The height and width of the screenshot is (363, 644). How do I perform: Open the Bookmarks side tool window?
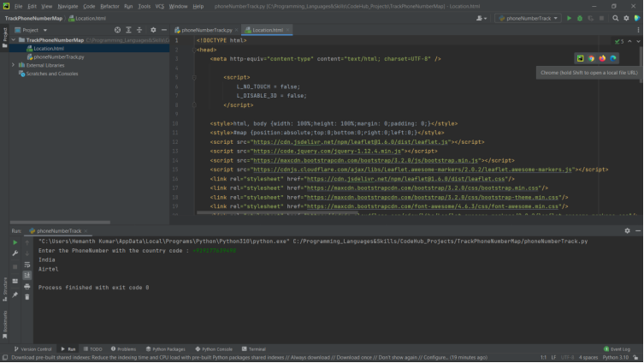pyautogui.click(x=5, y=324)
